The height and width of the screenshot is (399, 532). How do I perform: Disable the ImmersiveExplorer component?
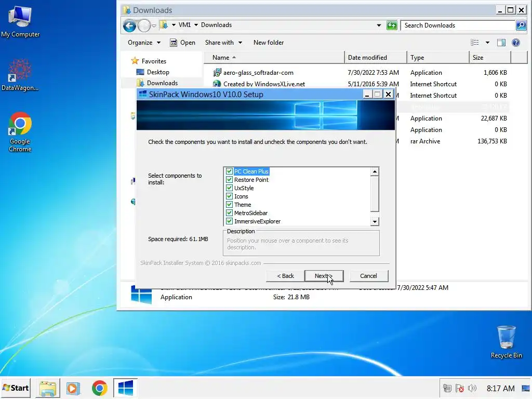[229, 221]
